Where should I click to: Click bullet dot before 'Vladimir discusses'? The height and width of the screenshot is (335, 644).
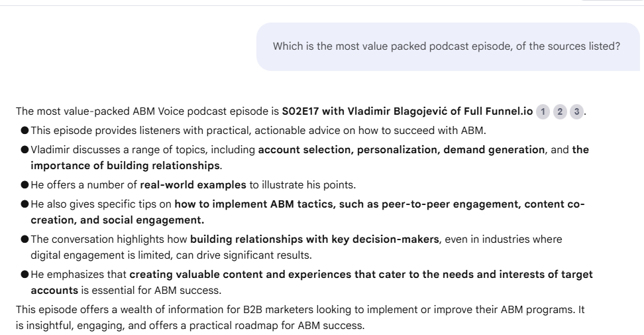pos(25,150)
